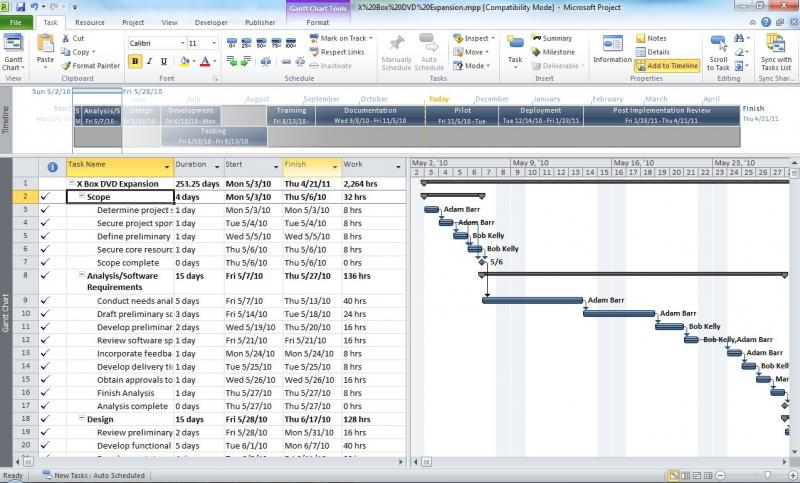Open the font size dropdown showing 11

tap(214, 43)
